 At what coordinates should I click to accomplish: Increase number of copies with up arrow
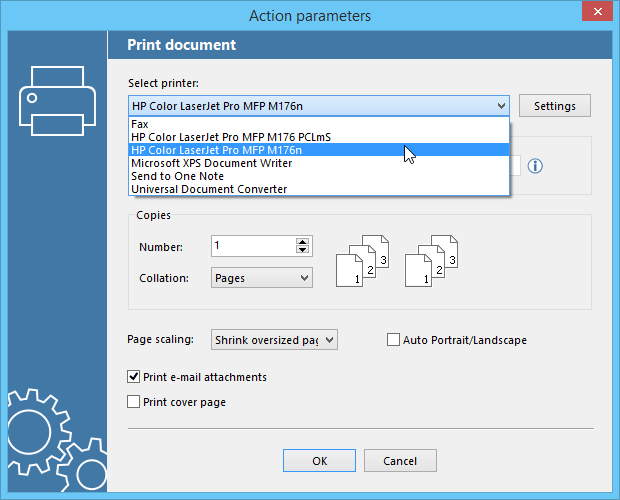point(302,242)
